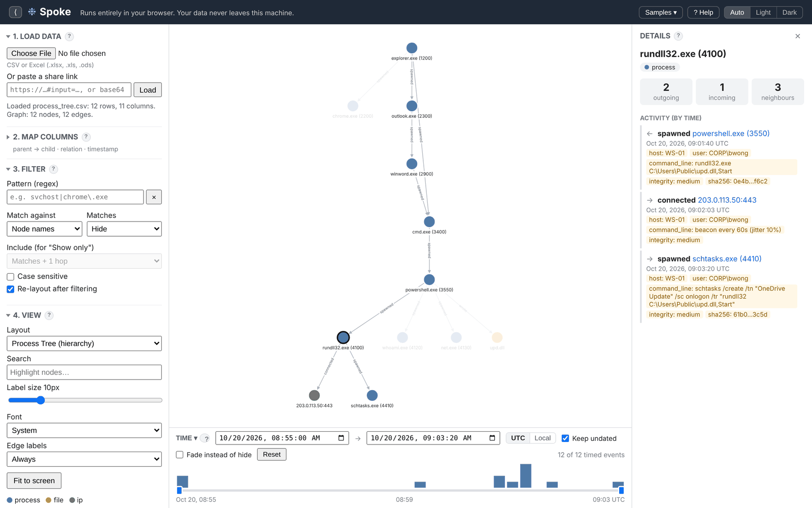Select the winword.exe (2900) node

click(x=412, y=164)
